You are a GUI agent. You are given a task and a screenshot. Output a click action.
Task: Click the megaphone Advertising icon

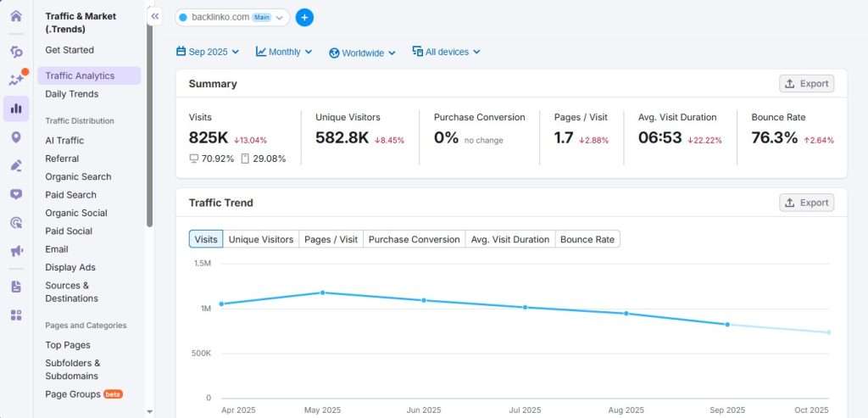16,251
